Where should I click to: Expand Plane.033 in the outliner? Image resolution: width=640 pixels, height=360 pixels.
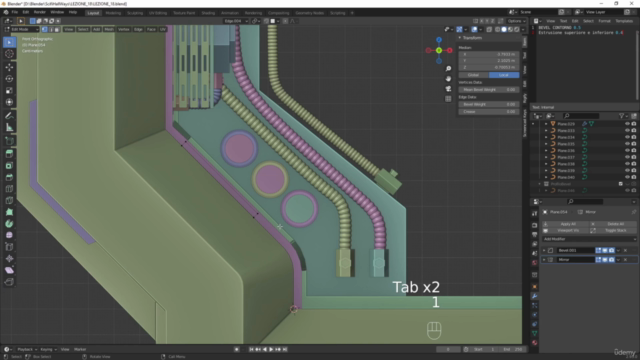pos(546,131)
